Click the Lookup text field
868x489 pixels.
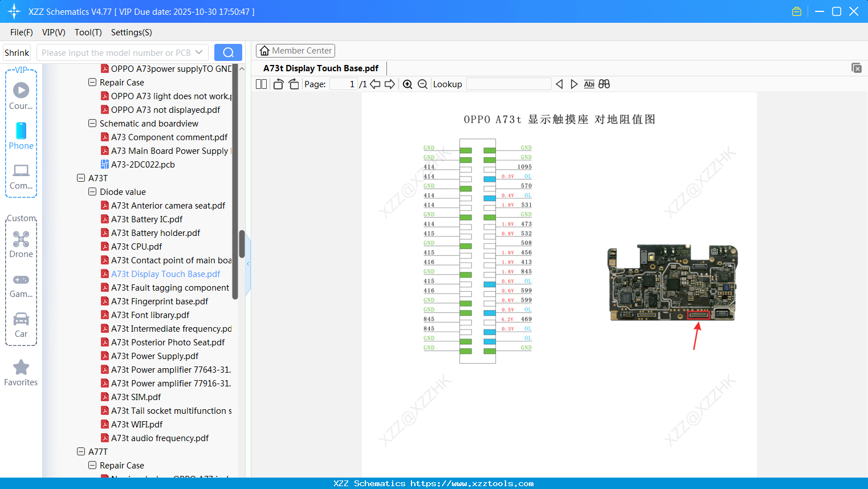point(508,84)
